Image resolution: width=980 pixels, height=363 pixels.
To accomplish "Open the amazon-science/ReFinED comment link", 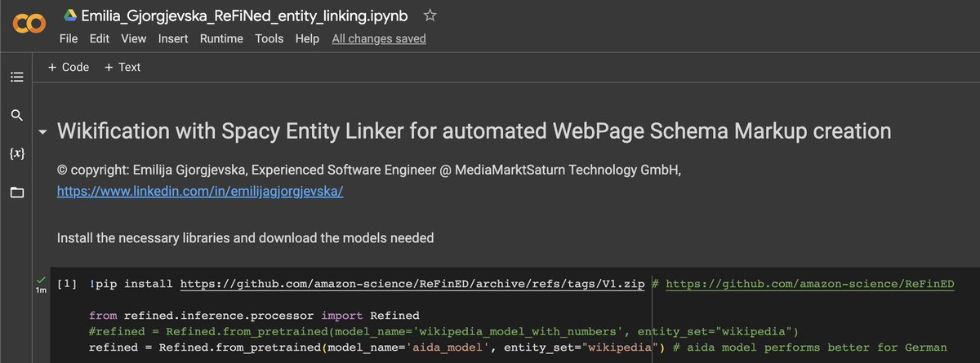I will point(810,284).
